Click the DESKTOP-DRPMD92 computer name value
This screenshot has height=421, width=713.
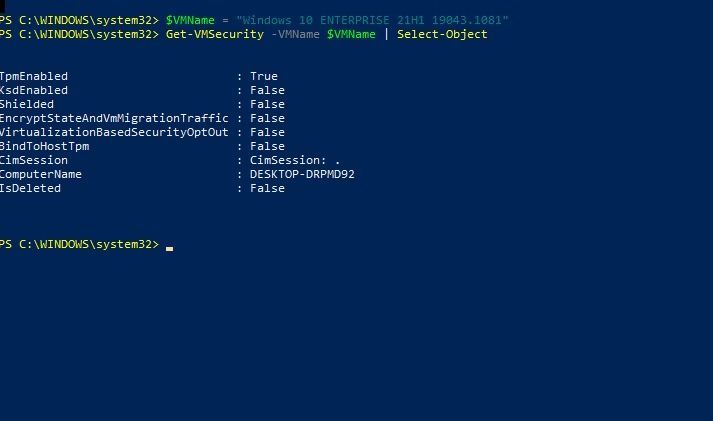click(x=302, y=175)
